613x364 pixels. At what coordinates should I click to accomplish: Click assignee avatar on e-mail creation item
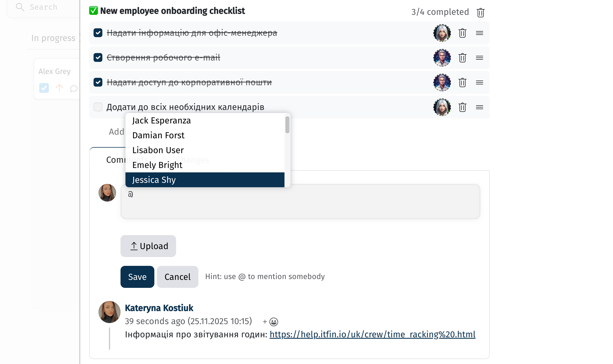coord(442,58)
